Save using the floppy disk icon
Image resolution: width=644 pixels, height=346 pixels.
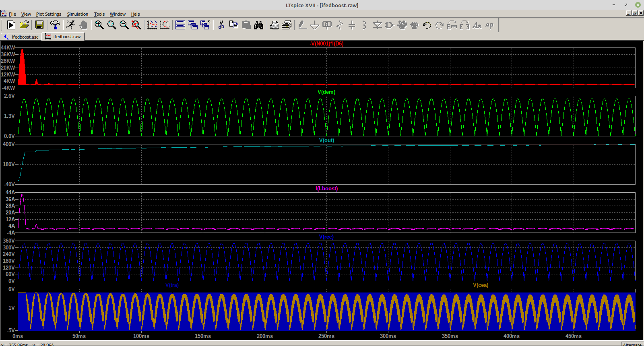coord(39,25)
